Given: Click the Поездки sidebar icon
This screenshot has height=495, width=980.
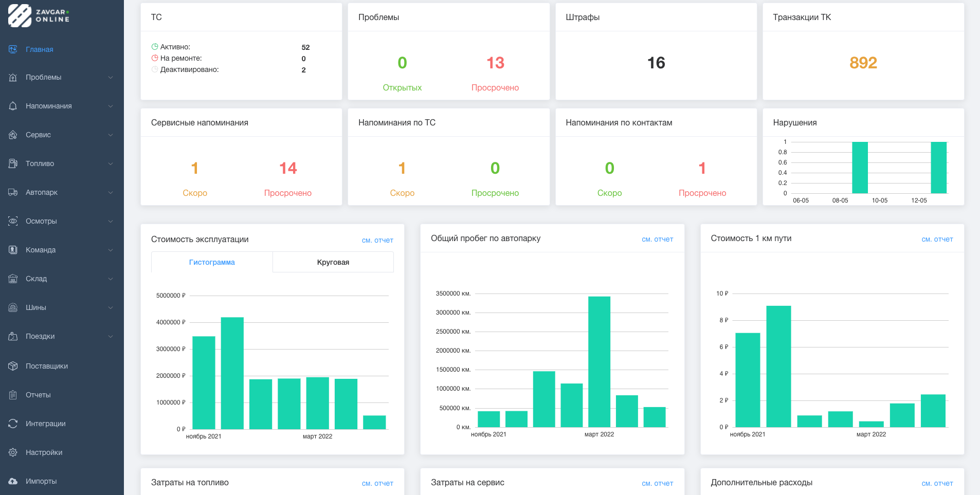Looking at the screenshot, I should (x=13, y=336).
